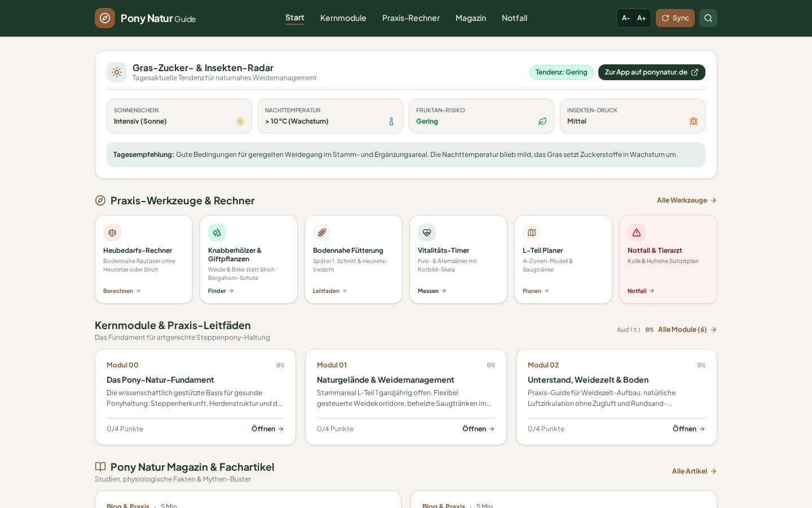
Task: Click leaf icon in Fruktan-Risiko card
Action: pyautogui.click(x=542, y=121)
